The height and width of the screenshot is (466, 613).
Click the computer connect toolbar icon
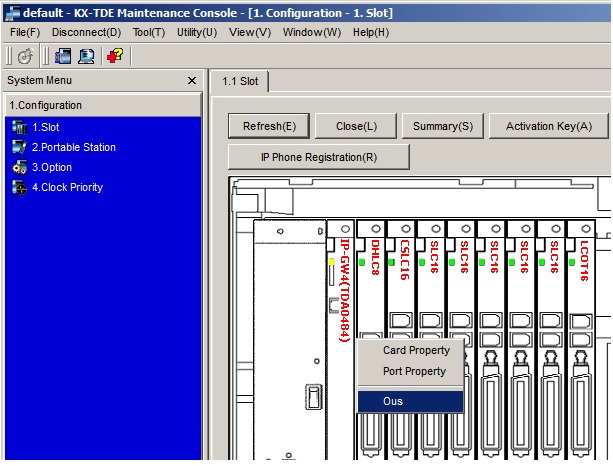pyautogui.click(x=86, y=56)
